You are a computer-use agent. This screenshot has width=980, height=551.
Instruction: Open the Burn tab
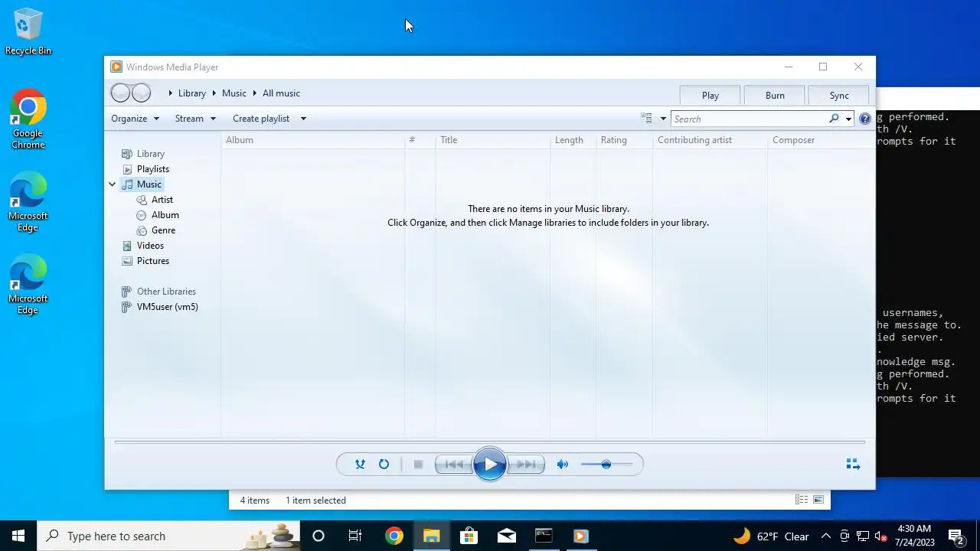(x=775, y=96)
